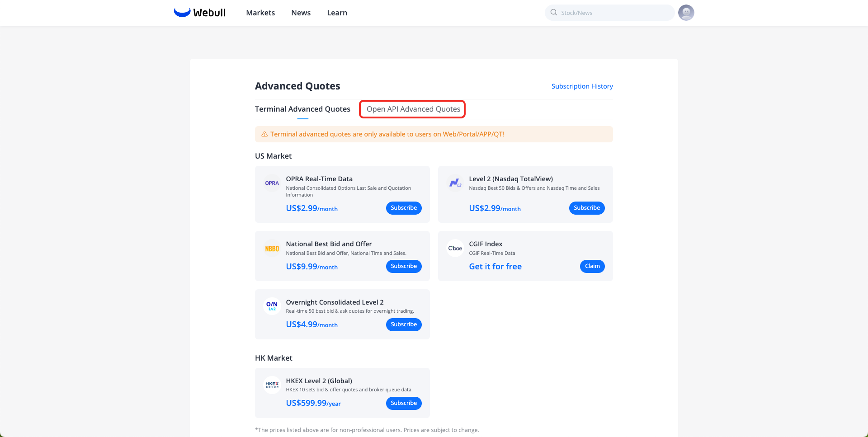Click the NBBO logo icon
This screenshot has height=437, width=868.
[x=272, y=248]
